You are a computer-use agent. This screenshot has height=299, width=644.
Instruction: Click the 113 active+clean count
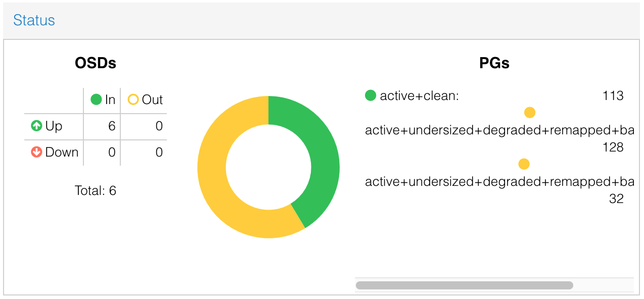coord(613,95)
